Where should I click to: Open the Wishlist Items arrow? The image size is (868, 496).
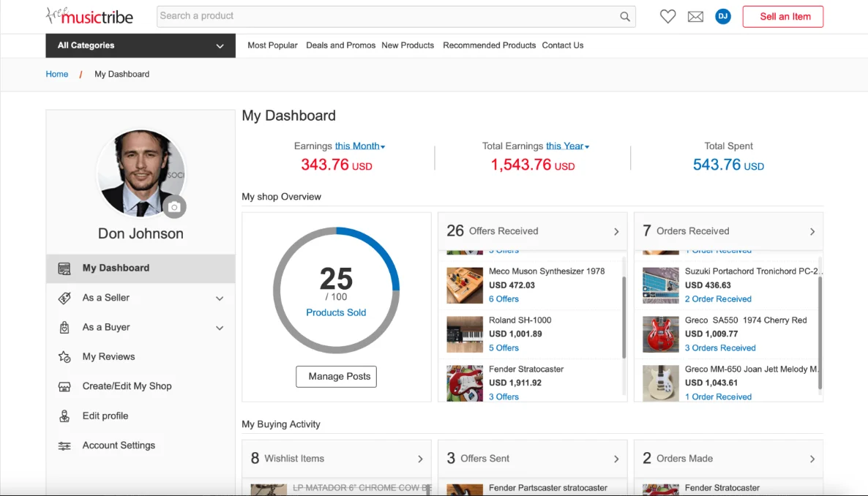click(420, 459)
